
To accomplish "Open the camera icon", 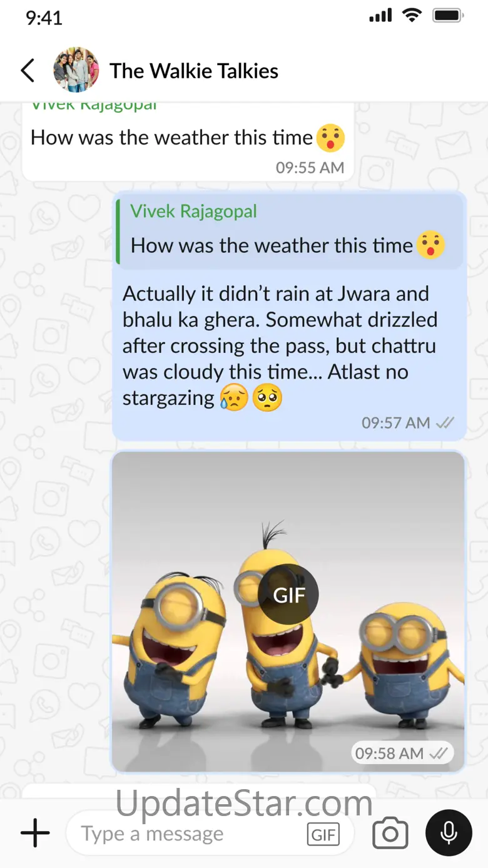I will coord(390,834).
